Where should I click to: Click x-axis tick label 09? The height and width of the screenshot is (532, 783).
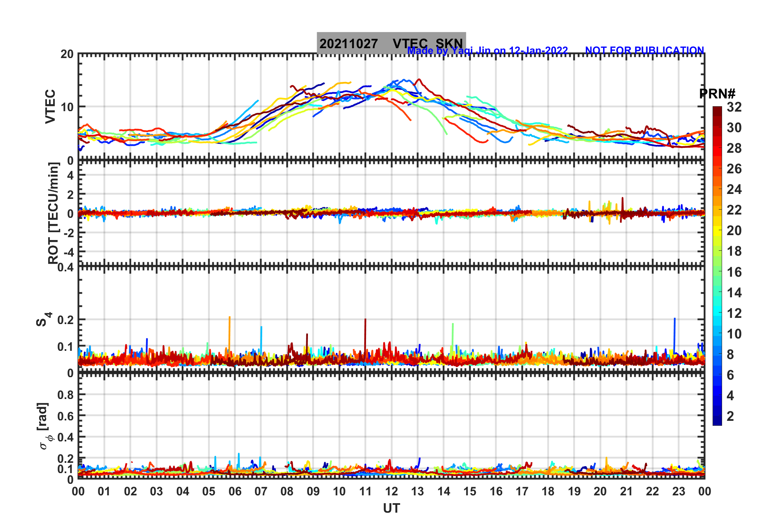coord(313,491)
